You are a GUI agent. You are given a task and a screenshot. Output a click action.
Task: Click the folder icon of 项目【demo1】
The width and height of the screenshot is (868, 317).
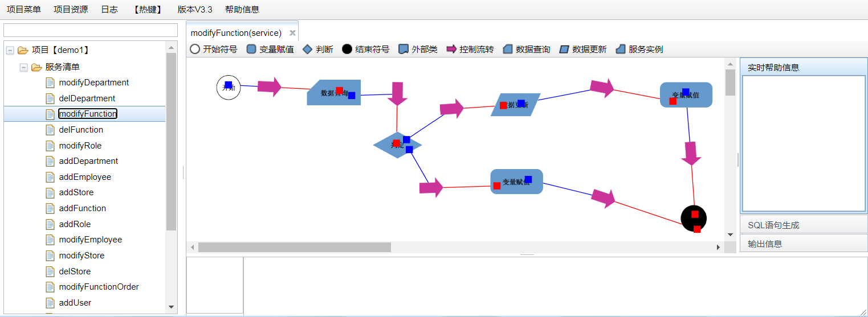coord(23,51)
